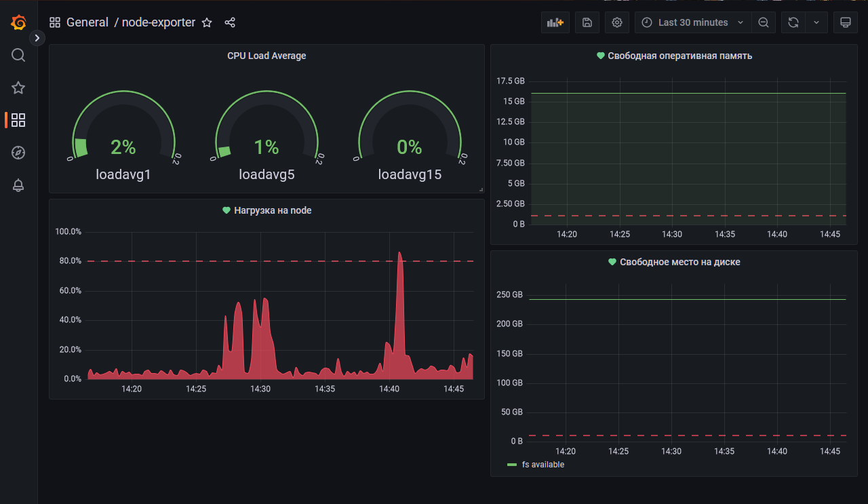Open the Dashboards sidebar icon

pyautogui.click(x=18, y=120)
